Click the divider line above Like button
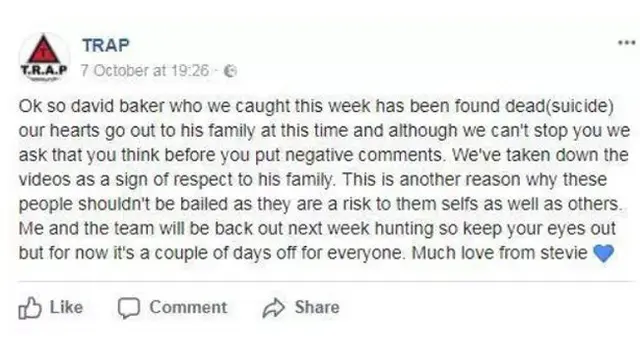Screen dimensions: 640x360 click(x=327, y=281)
